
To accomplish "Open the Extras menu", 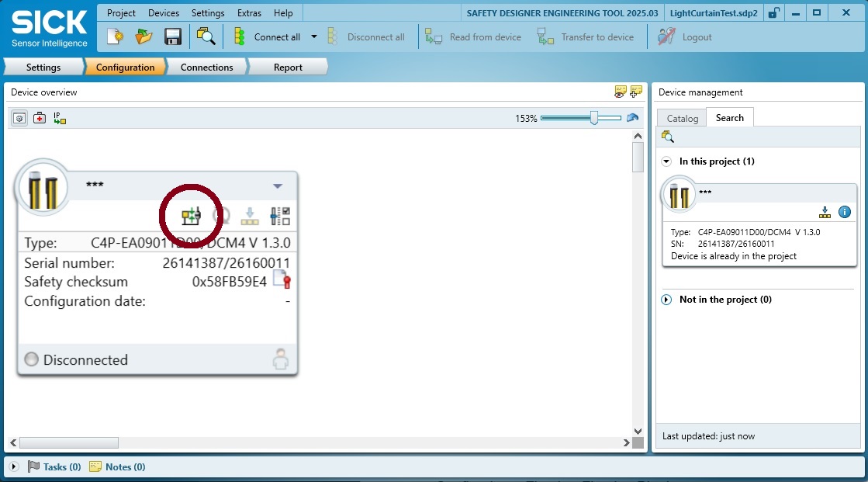I will pos(249,12).
